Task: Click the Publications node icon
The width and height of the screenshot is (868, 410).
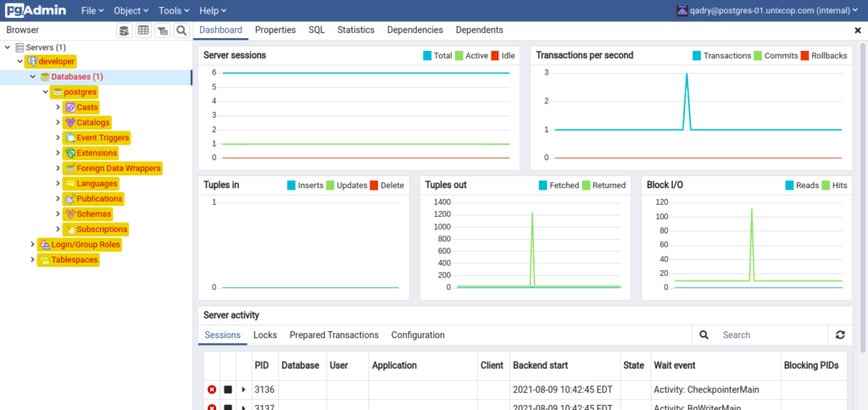Action: pos(70,198)
